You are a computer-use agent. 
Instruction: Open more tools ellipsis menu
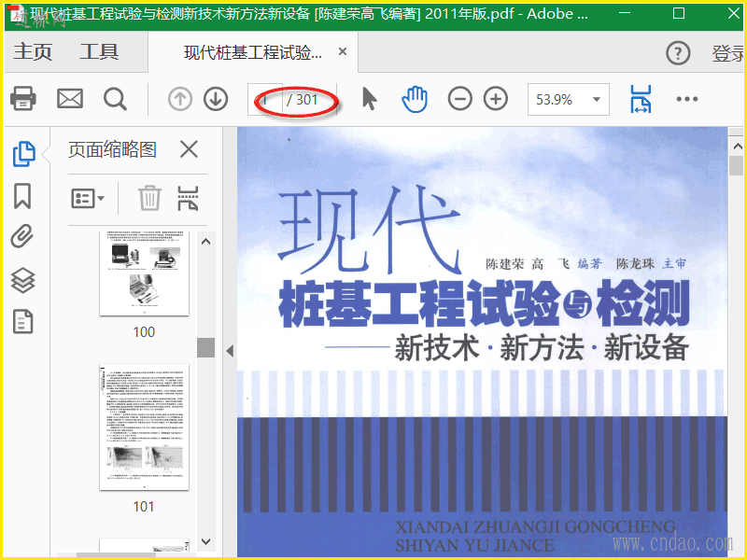pyautogui.click(x=687, y=99)
